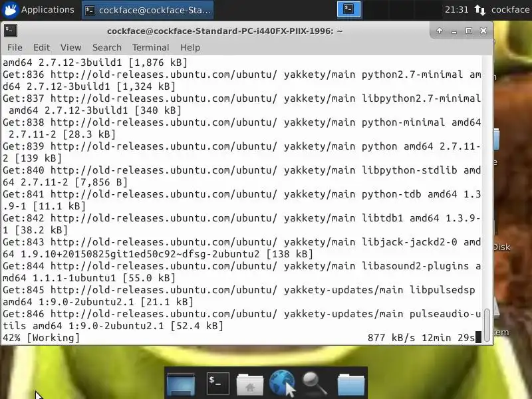532x399 pixels.
Task: Click the terminal icon in window title bar
Action: [11, 31]
